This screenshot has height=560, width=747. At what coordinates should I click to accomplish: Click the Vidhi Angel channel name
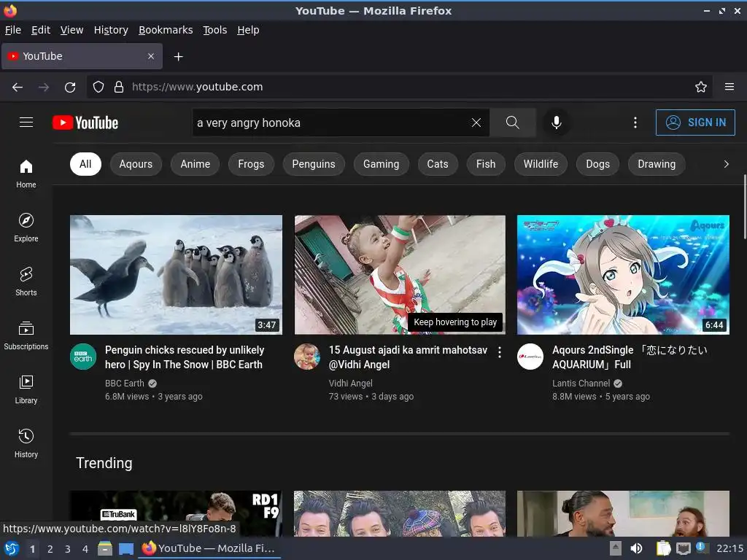coord(351,384)
